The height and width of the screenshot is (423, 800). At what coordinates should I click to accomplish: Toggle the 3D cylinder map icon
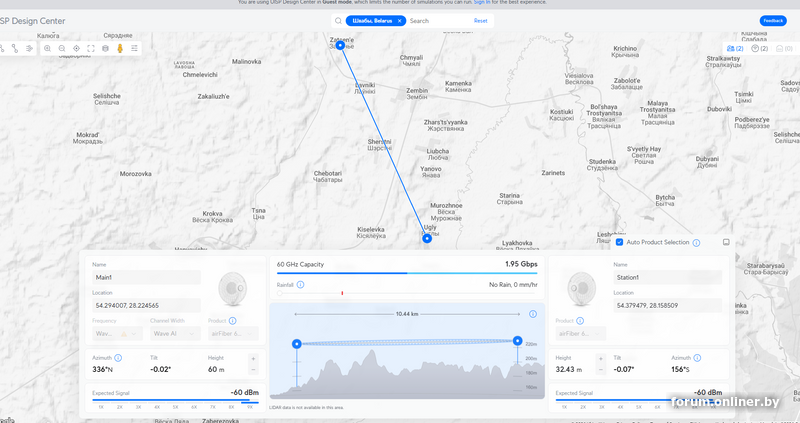106,48
